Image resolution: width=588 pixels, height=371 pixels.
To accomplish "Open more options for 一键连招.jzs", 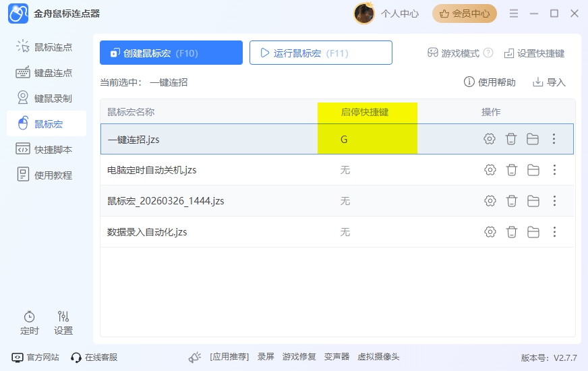I will tap(554, 139).
